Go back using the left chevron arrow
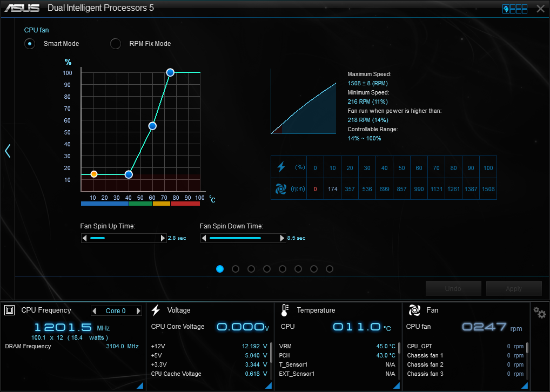 (x=8, y=151)
